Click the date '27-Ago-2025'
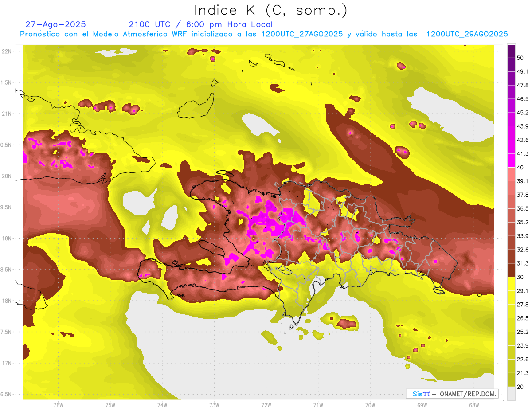Image resolution: width=532 pixels, height=411 pixels. coord(56,24)
